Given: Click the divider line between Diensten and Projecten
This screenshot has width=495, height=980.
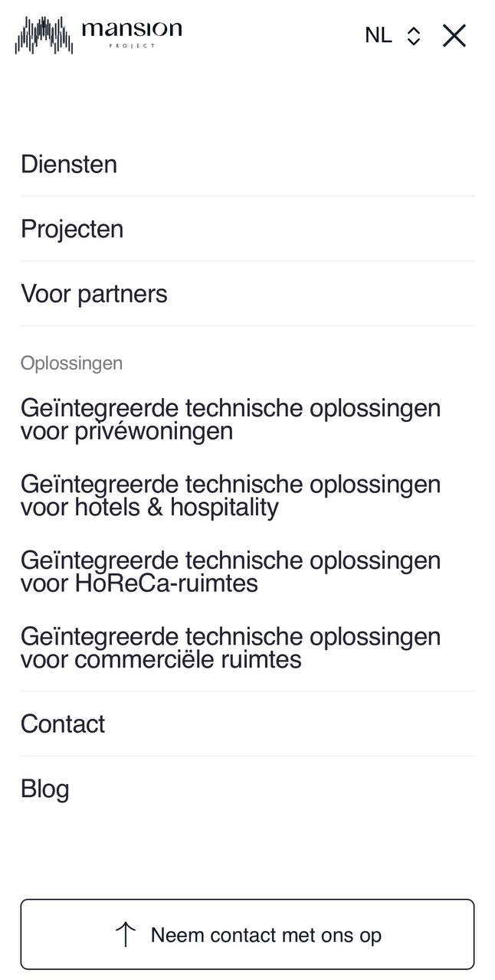Looking at the screenshot, I should (247, 196).
